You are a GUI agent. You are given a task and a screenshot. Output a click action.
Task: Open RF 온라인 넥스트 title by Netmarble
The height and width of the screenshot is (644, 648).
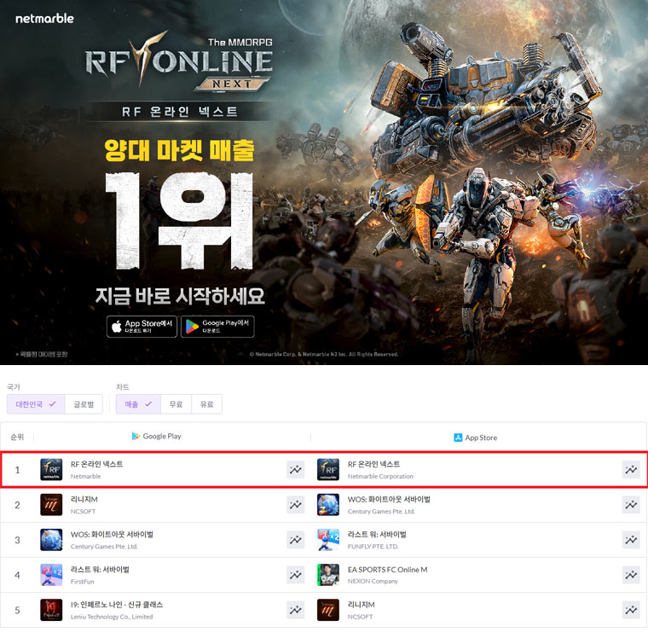tap(96, 464)
